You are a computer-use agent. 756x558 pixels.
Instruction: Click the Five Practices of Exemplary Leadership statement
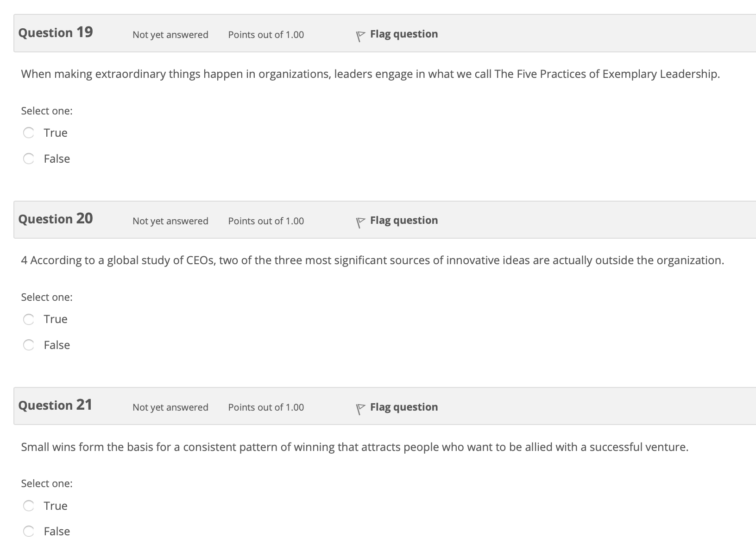(371, 74)
